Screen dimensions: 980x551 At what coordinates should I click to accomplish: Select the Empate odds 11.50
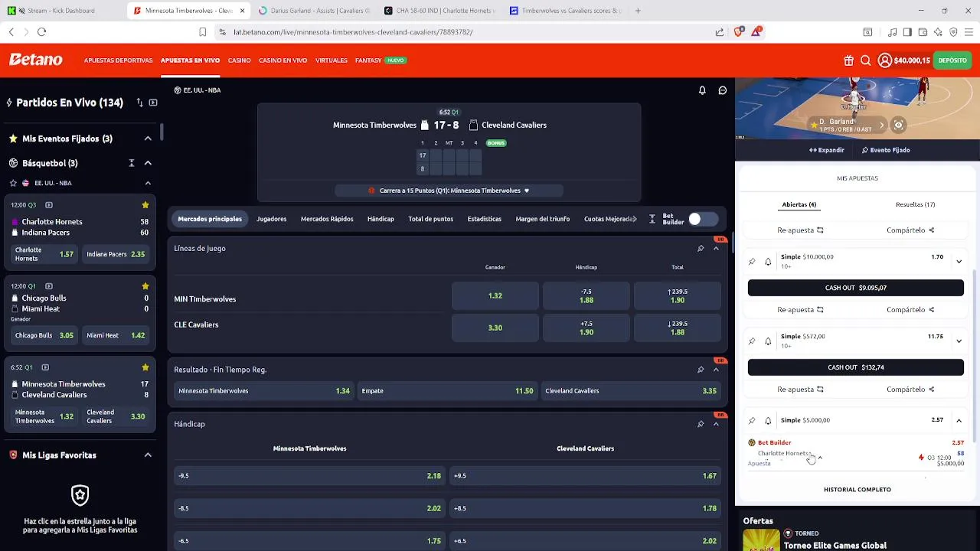pos(448,391)
